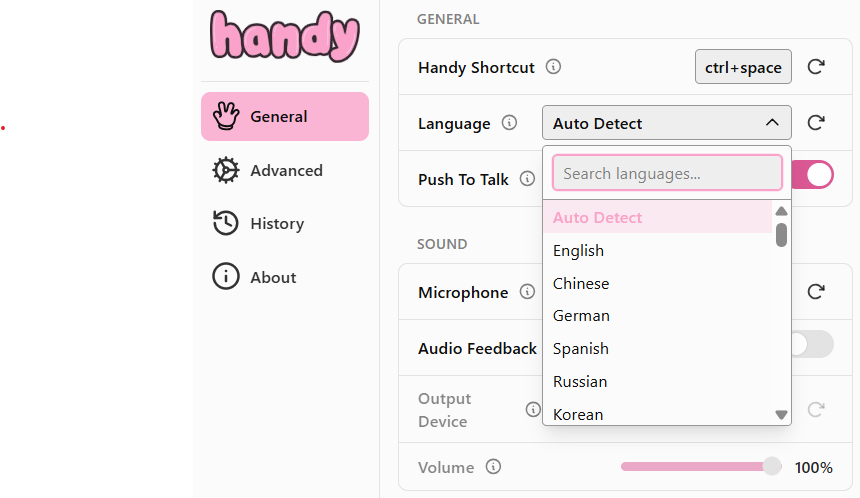Click the Handy logo
Screen dimensions: 860x498
coord(284,36)
